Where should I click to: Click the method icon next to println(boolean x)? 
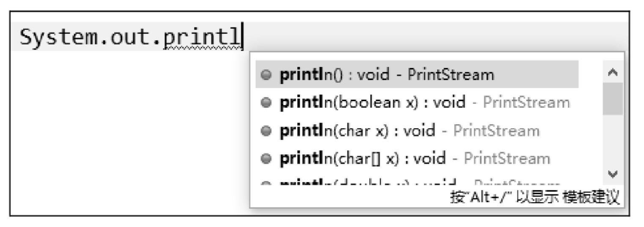click(266, 103)
